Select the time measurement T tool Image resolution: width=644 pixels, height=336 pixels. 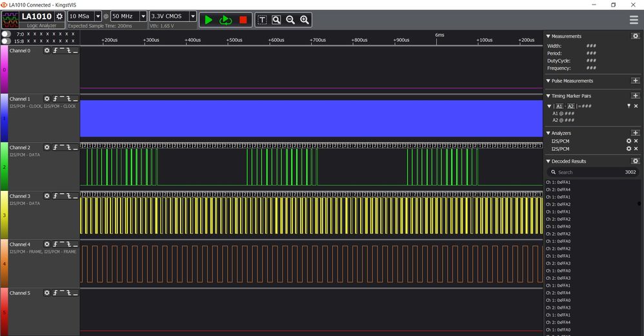pyautogui.click(x=262, y=20)
